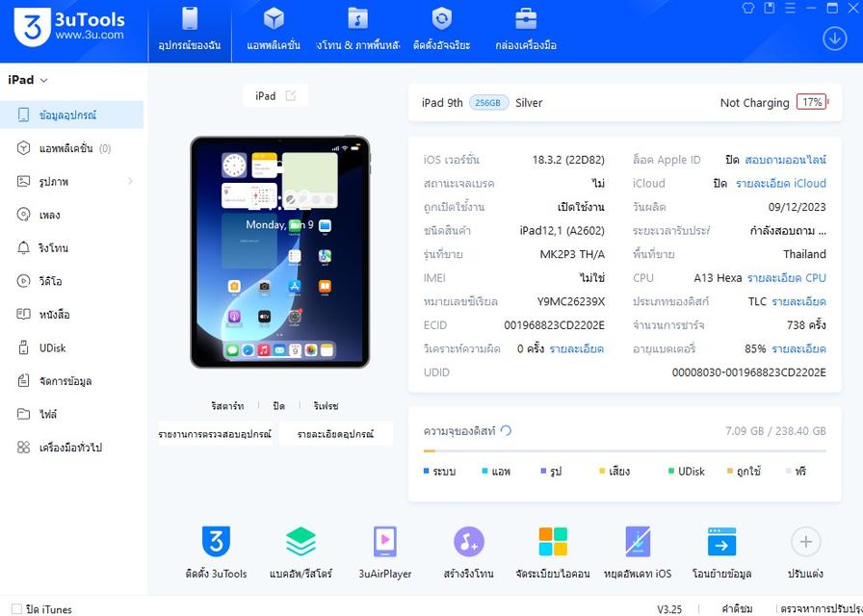Click the purple รูป legend swatch
This screenshot has height=616, width=863.
pyautogui.click(x=543, y=471)
